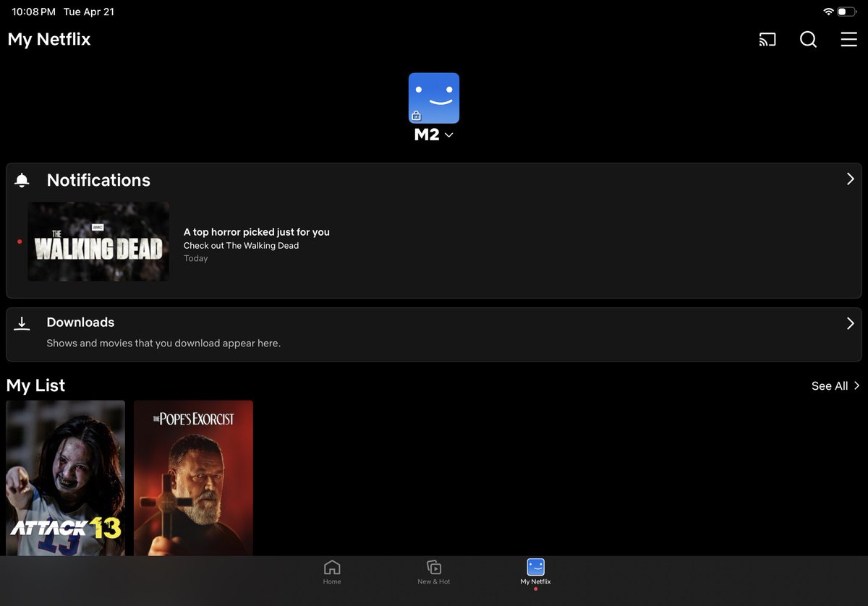
Task: Tap the Notifications bell icon
Action: [x=22, y=180]
